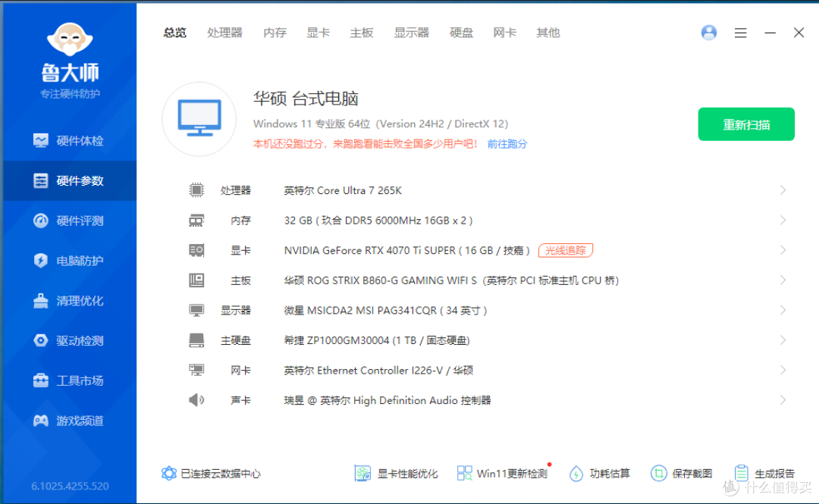819x504 pixels.
Task: Open Win11更新检测 tool
Action: click(503, 473)
